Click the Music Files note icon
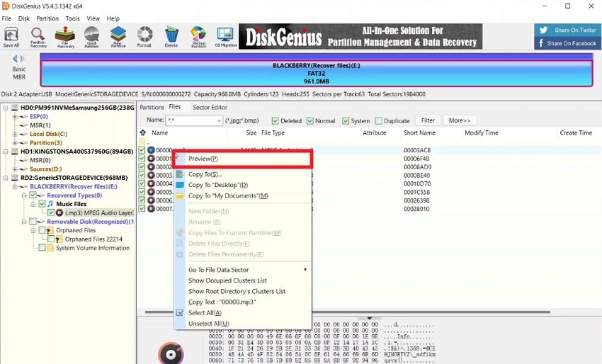This screenshot has width=602, height=364. (50, 203)
